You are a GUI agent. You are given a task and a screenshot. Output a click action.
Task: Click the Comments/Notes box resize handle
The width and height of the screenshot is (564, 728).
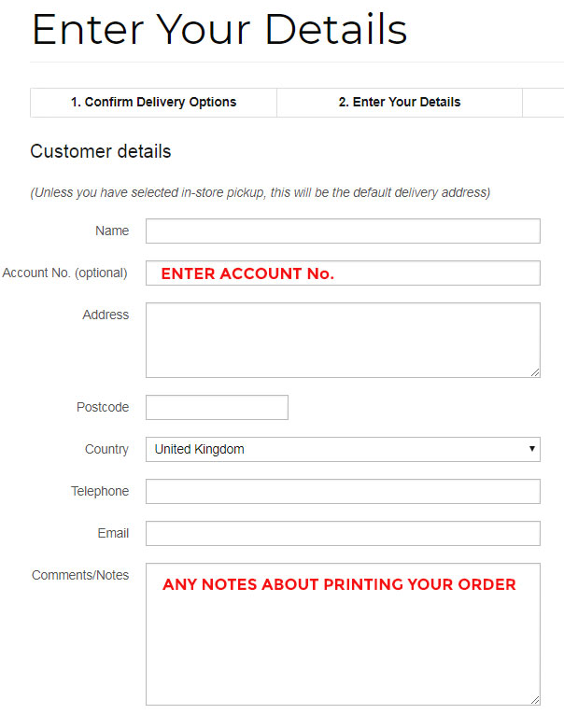click(x=535, y=699)
